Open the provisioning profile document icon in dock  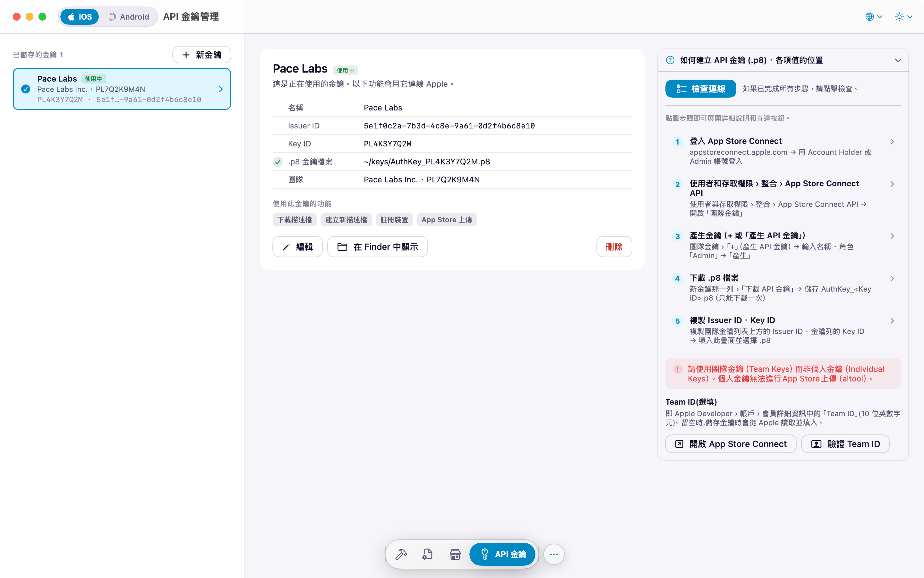click(x=428, y=554)
